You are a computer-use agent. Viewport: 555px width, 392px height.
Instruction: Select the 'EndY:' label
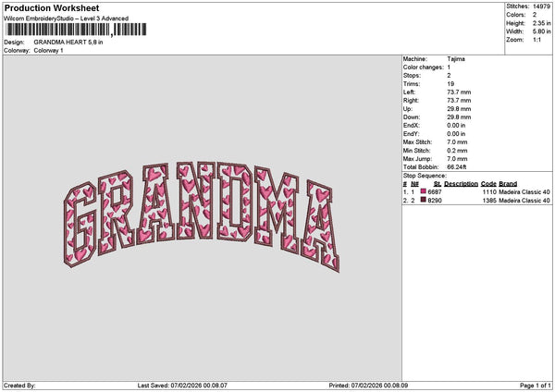pyautogui.click(x=412, y=134)
